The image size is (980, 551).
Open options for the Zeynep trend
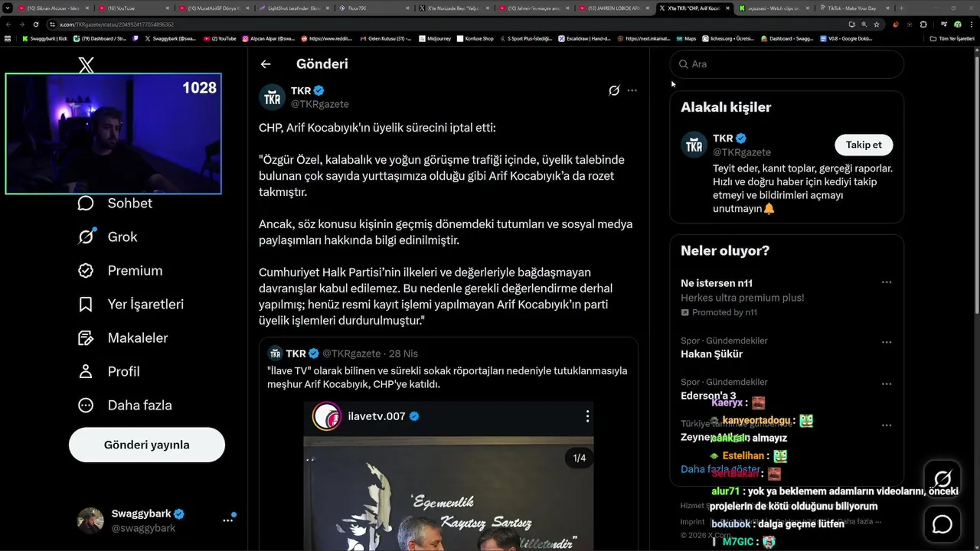pos(887,425)
